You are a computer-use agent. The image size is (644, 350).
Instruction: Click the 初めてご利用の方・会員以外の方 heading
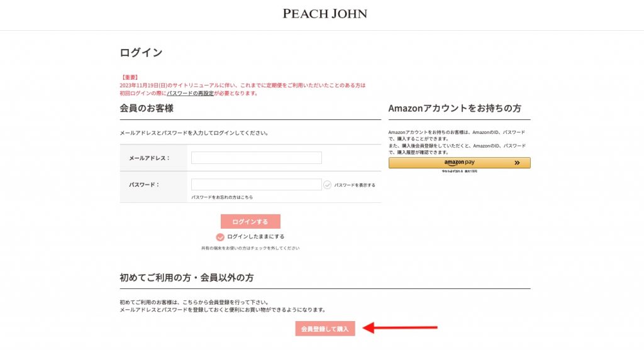tap(187, 277)
